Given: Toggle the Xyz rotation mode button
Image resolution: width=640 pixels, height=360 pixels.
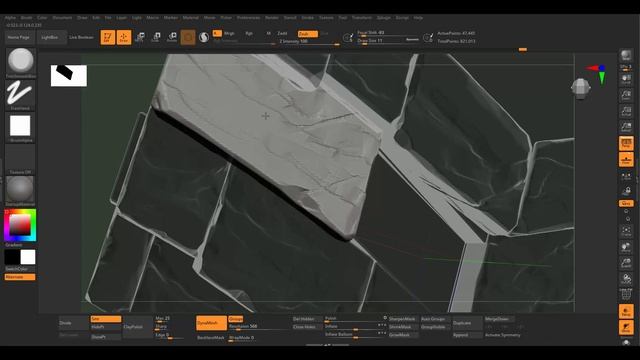Looking at the screenshot, I should coord(626,203).
